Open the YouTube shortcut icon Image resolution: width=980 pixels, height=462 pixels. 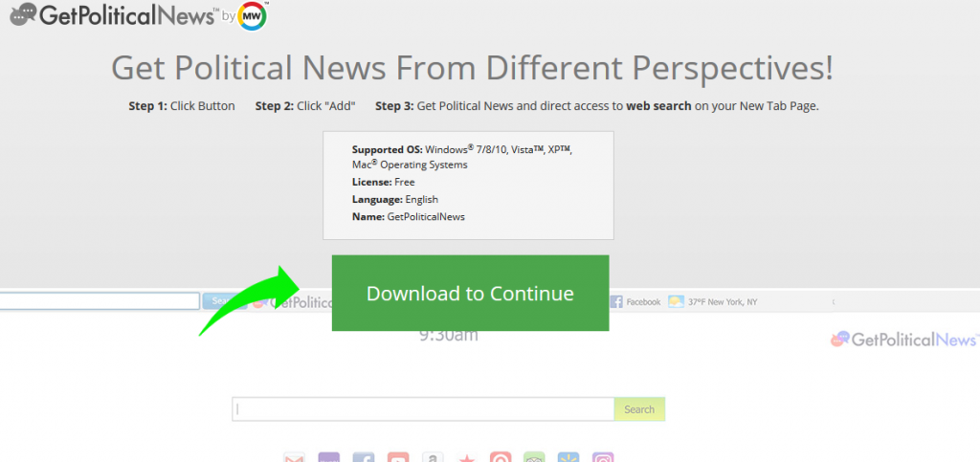(397, 457)
